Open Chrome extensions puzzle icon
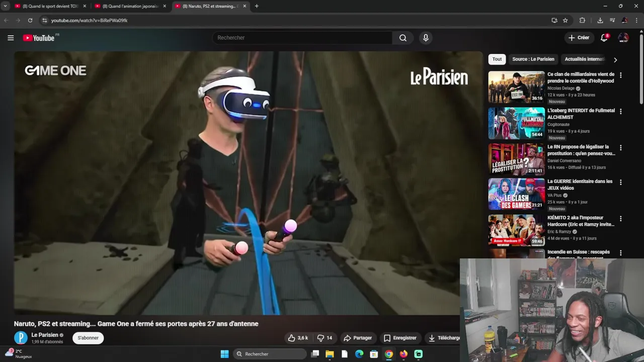The width and height of the screenshot is (644, 362). pos(582,20)
